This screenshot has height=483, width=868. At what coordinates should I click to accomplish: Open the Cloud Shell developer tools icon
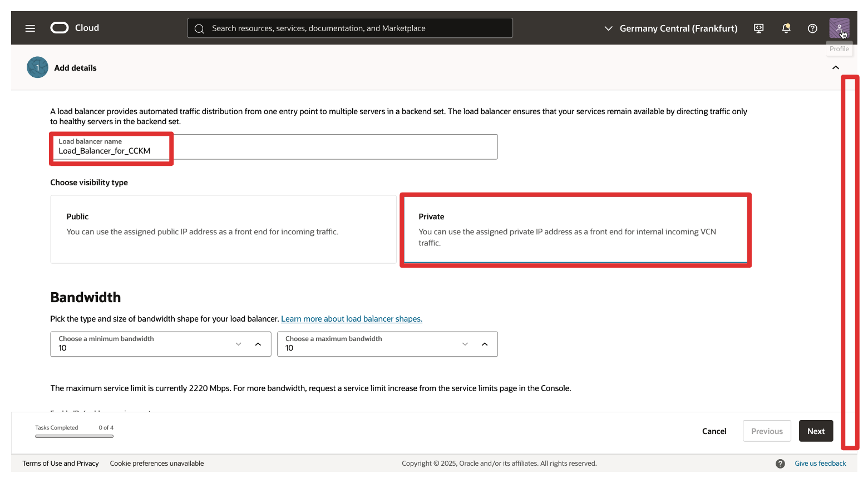click(x=758, y=28)
